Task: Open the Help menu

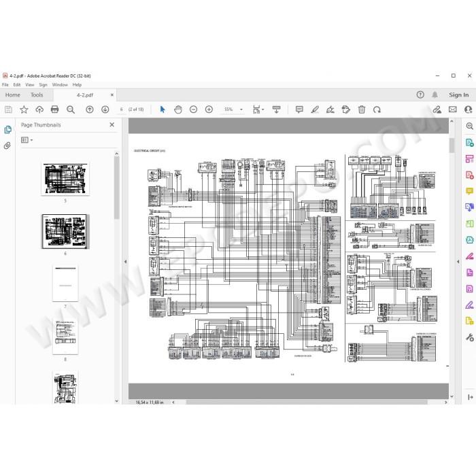Action: point(77,85)
